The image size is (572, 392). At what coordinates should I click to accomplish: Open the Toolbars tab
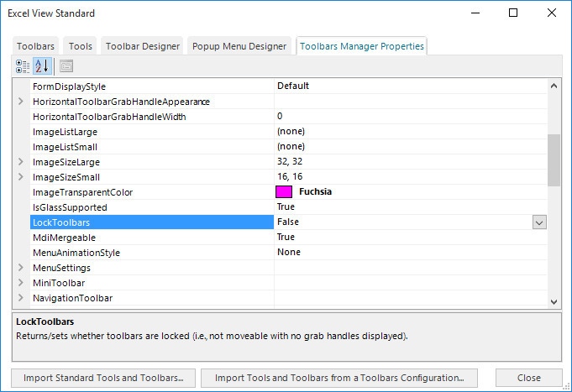[x=35, y=46]
